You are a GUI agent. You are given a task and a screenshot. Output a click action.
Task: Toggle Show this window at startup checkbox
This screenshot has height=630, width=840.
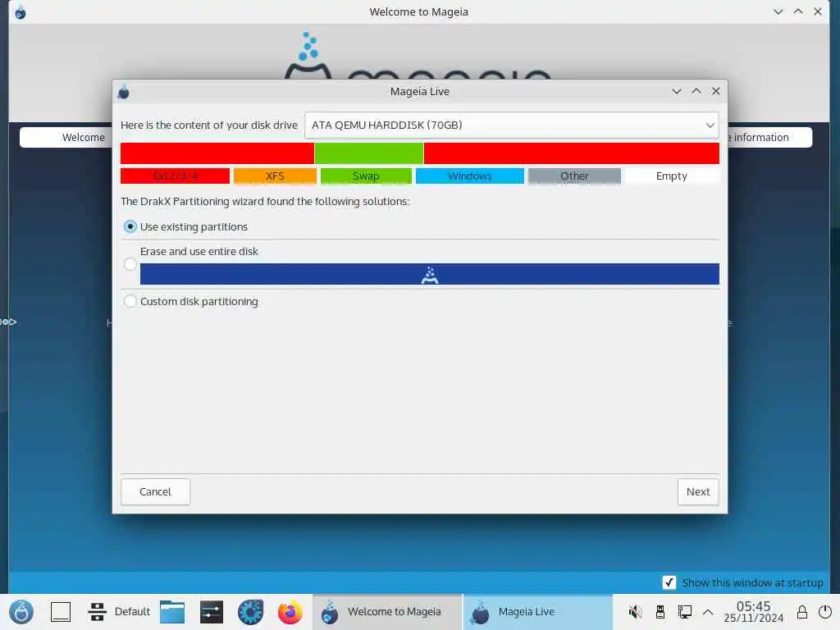point(669,582)
